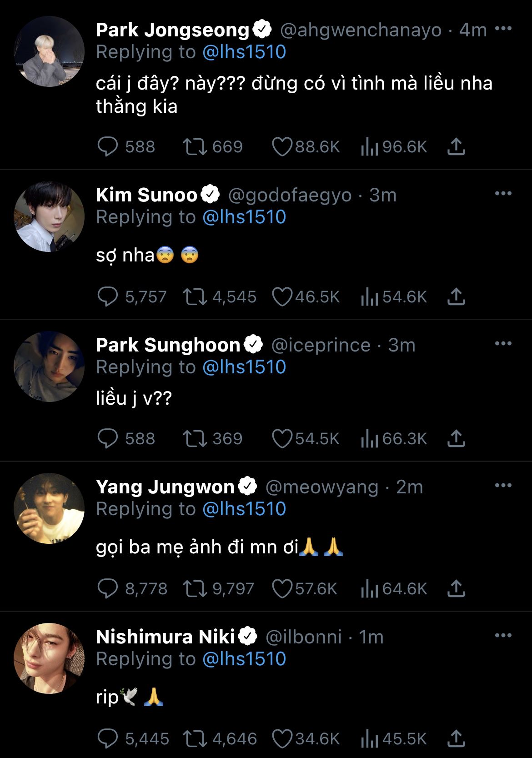532x758 pixels.
Task: Reply to Park Jongseong's tweet
Action: pyautogui.click(x=108, y=147)
